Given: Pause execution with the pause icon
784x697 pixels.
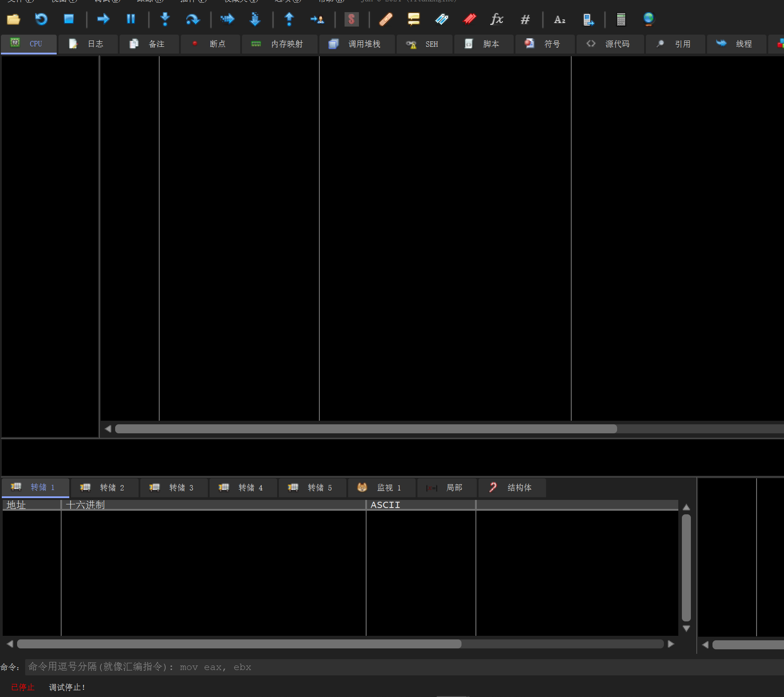Looking at the screenshot, I should [131, 19].
